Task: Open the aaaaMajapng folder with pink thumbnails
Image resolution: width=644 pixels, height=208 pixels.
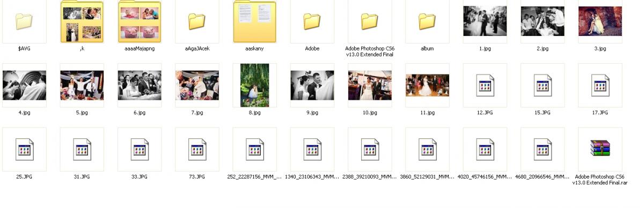Action: 140,21
